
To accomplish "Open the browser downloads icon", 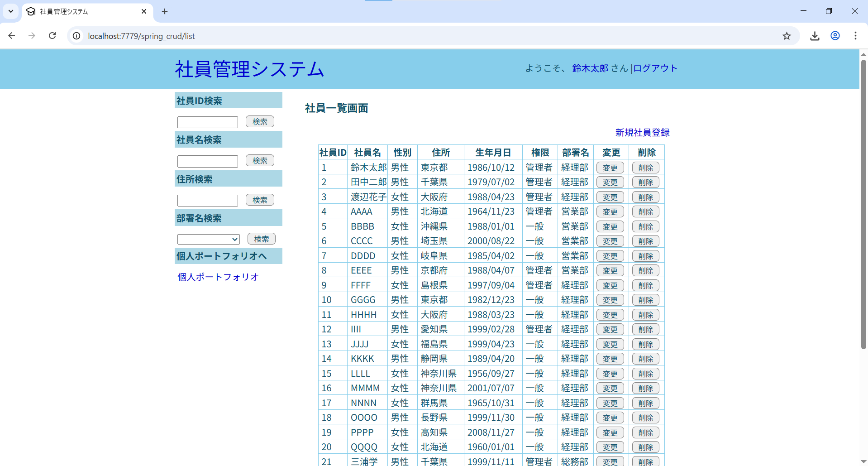I will (x=815, y=36).
